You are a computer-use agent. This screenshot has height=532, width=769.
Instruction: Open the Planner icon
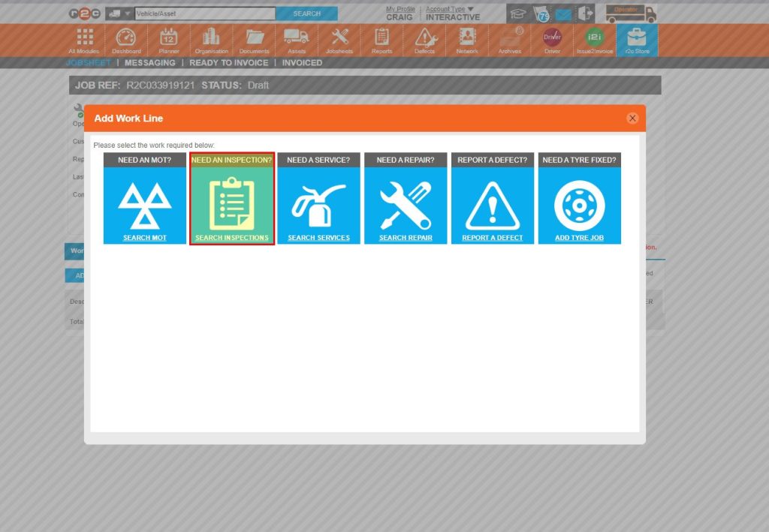(168, 39)
